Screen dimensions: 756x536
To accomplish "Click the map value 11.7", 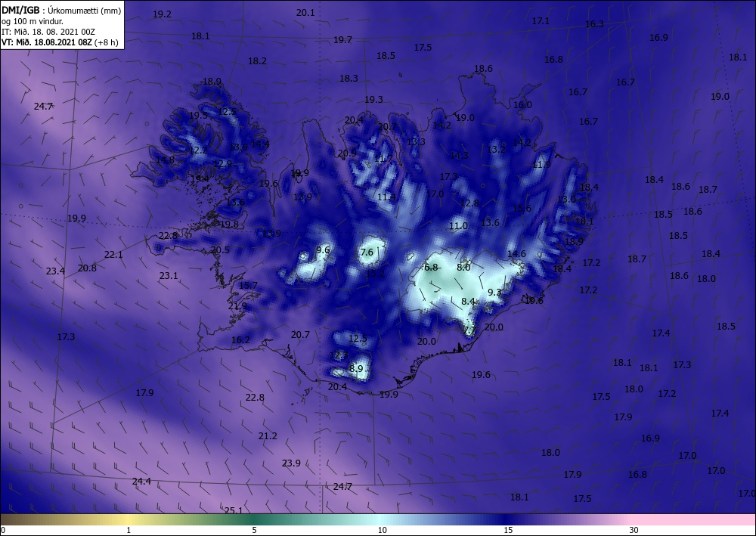I will (383, 159).
